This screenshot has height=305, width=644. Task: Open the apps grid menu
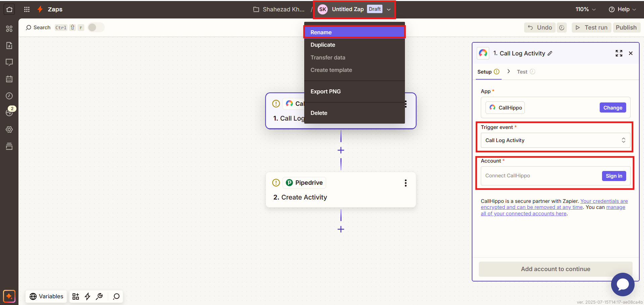point(27,9)
